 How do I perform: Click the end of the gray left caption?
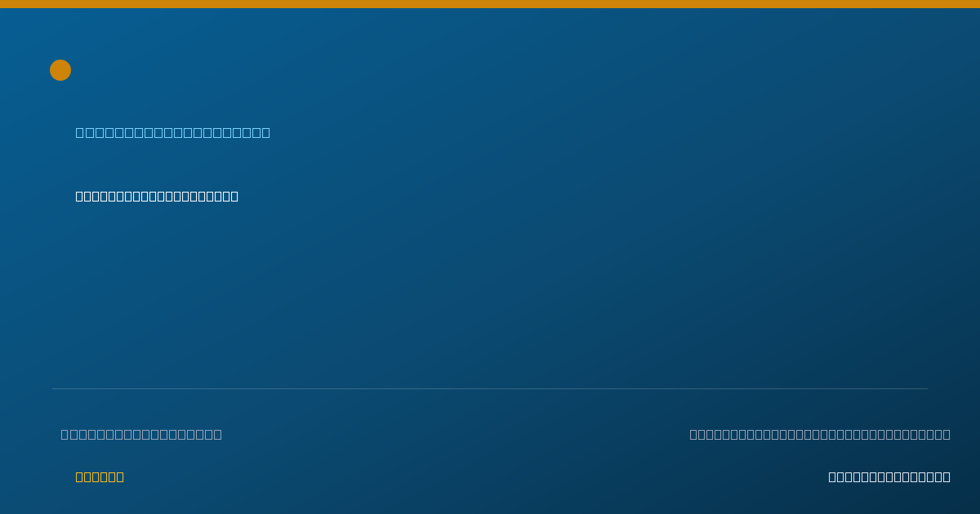click(x=218, y=434)
